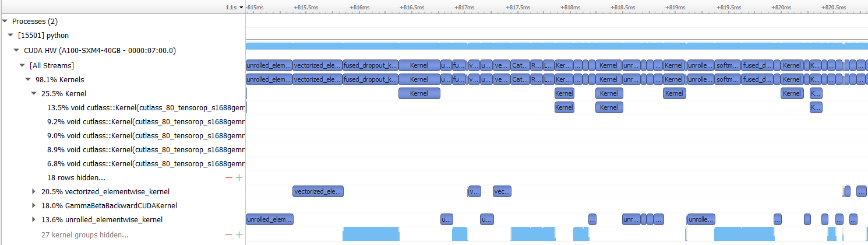The width and height of the screenshot is (868, 245).
Task: Select the 13.5% cutlass Kernel row
Action: point(146,107)
